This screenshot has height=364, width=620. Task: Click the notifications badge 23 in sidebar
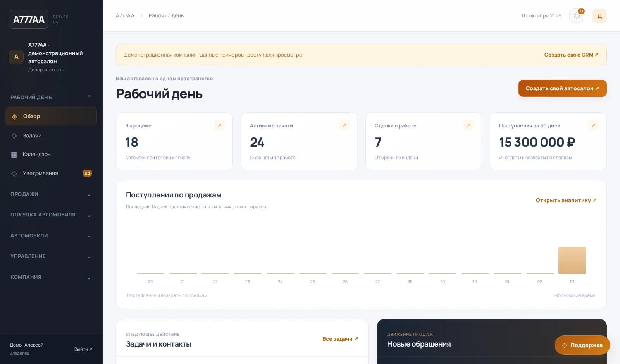click(87, 173)
